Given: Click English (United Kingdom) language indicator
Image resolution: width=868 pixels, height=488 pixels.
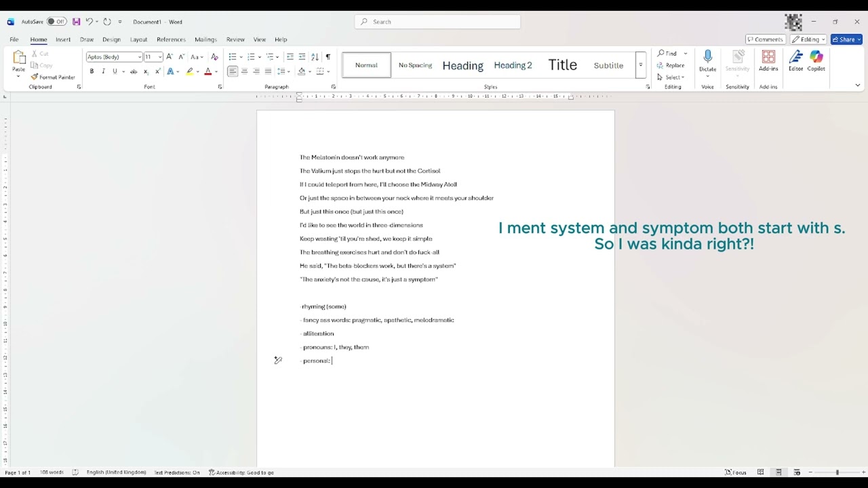Looking at the screenshot, I should coord(116,472).
